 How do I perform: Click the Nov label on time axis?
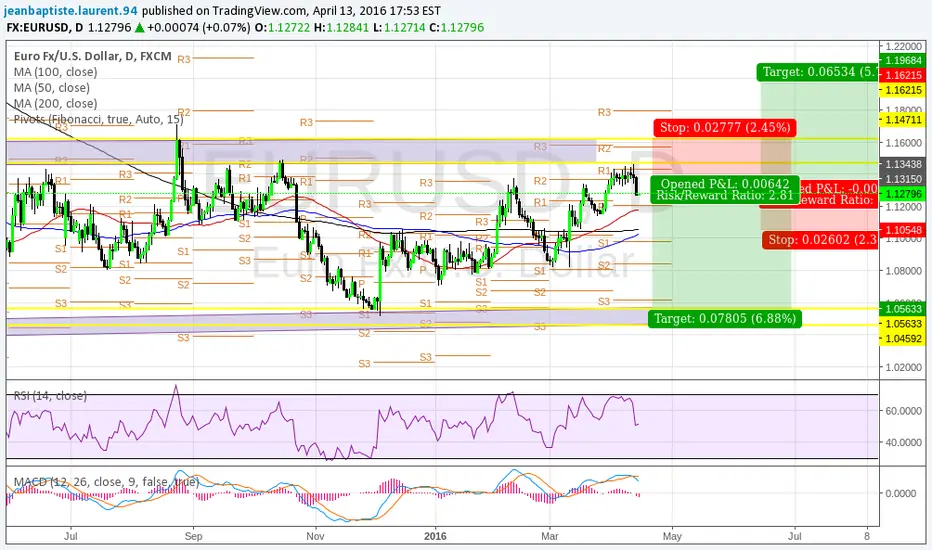pos(315,536)
